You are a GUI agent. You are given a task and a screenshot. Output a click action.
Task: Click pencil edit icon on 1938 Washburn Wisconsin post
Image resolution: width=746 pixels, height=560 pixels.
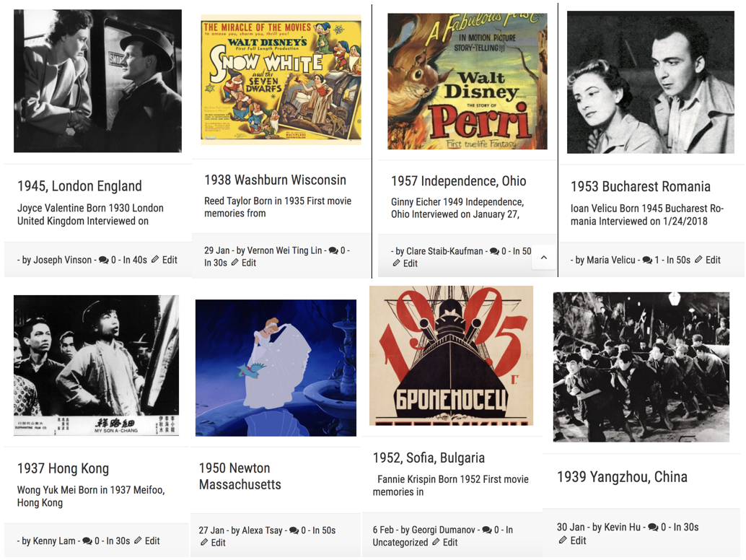tap(235, 263)
